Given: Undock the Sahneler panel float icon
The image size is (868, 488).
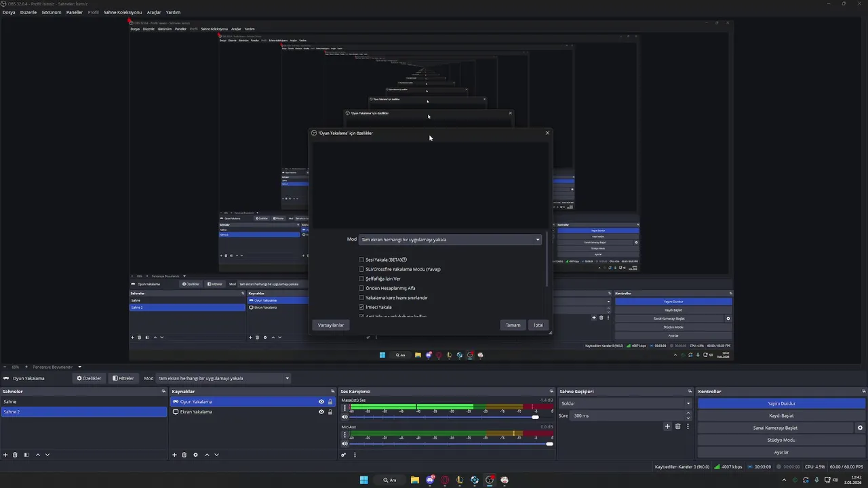Looking at the screenshot, I should pyautogui.click(x=163, y=391).
